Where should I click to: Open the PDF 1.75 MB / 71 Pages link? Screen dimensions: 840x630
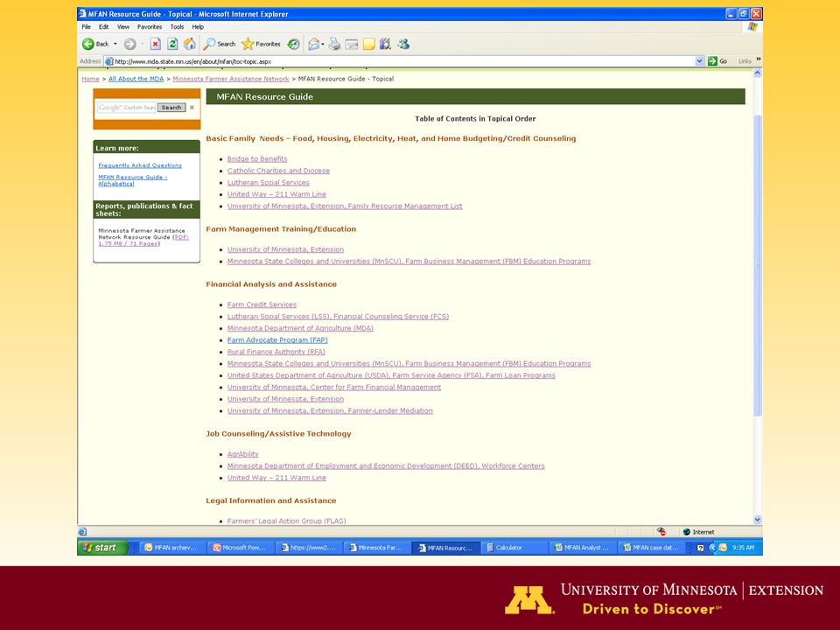click(143, 240)
